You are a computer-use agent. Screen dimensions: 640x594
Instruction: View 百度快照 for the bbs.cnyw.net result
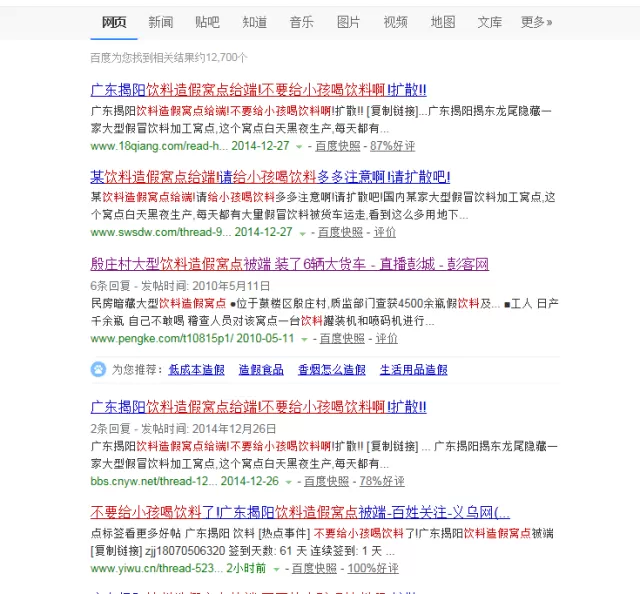coord(327,481)
